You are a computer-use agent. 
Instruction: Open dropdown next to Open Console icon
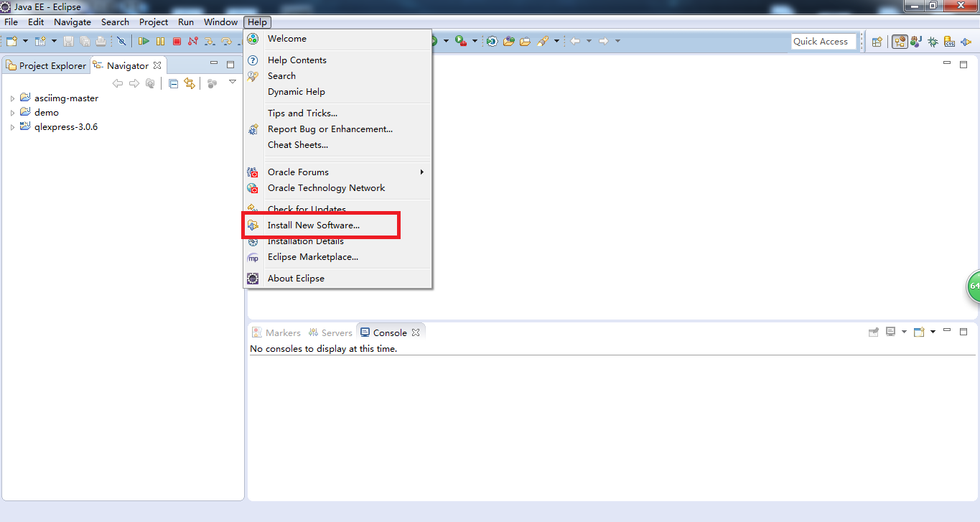point(933,332)
